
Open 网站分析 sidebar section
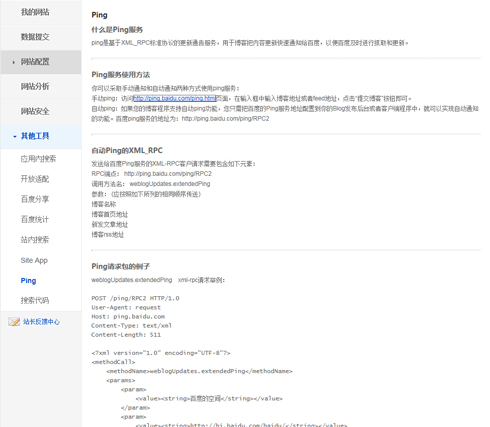(x=35, y=86)
